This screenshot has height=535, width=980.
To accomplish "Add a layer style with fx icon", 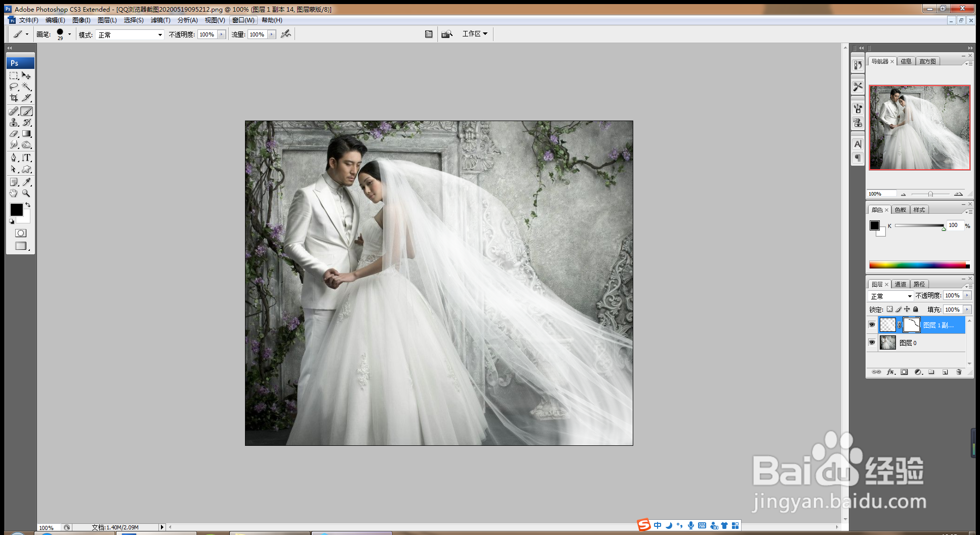I will click(891, 372).
